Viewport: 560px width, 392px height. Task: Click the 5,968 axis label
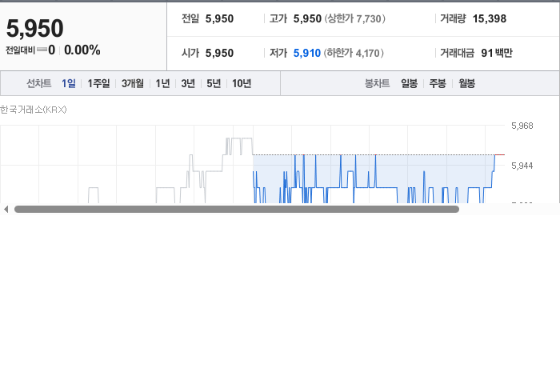(522, 126)
